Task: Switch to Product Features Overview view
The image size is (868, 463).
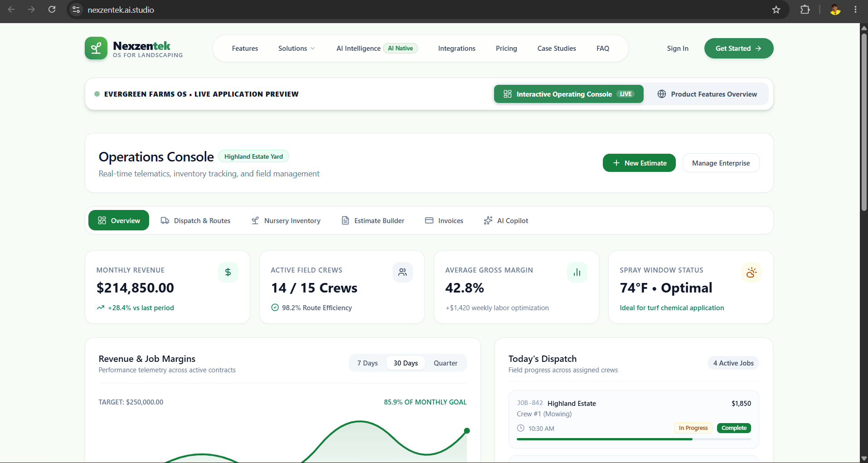Action: [707, 94]
